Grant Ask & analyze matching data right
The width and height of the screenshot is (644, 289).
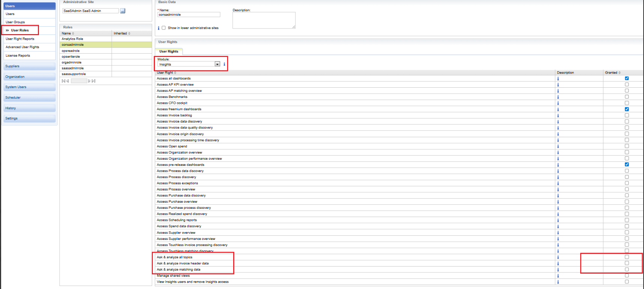click(627, 270)
